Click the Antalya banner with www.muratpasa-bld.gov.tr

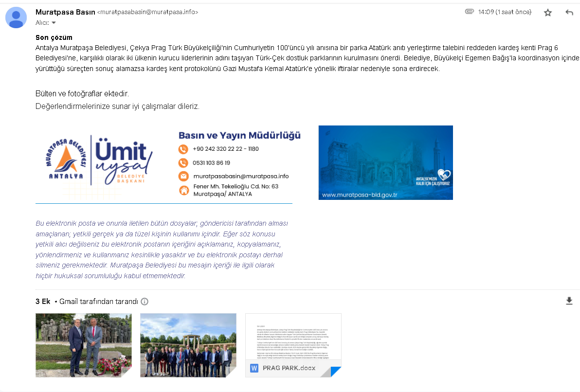pos(385,162)
